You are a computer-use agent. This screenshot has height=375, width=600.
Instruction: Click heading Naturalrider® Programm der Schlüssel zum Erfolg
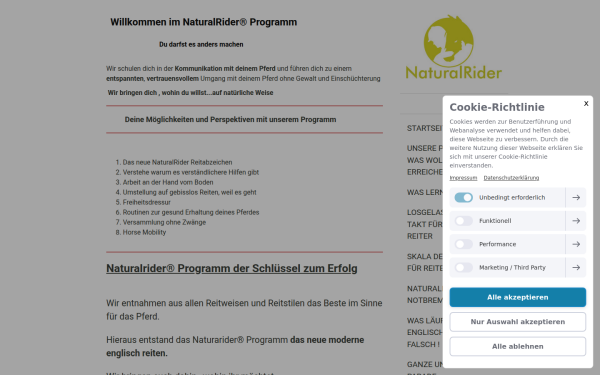(232, 268)
